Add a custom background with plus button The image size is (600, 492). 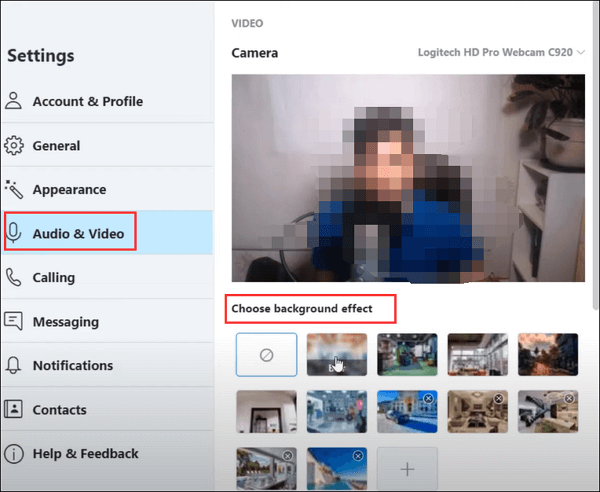click(407, 469)
